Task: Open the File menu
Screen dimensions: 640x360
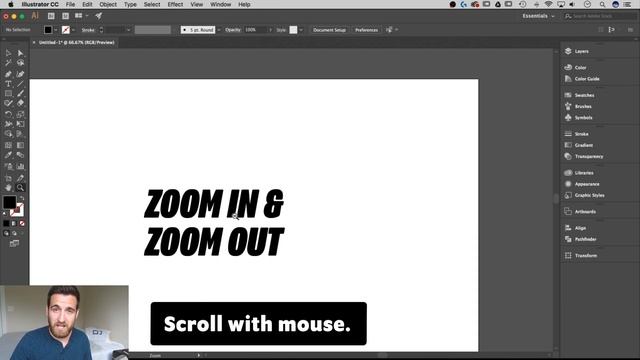Action: [x=70, y=4]
